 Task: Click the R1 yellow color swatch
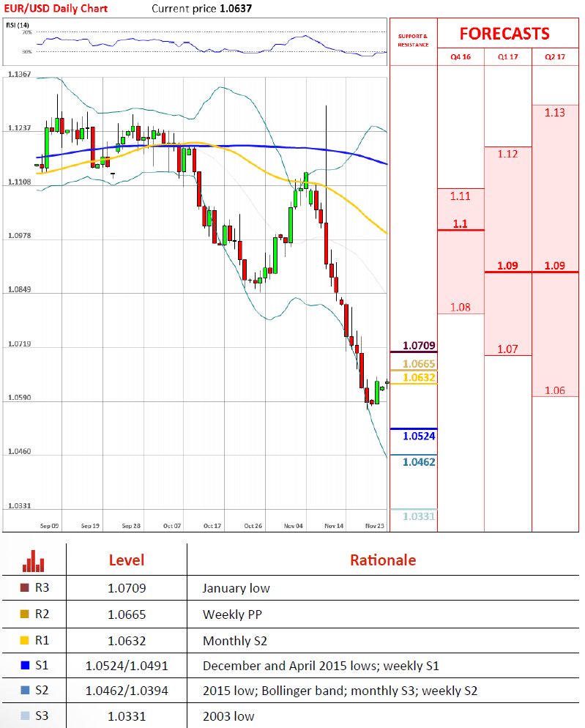(x=25, y=640)
